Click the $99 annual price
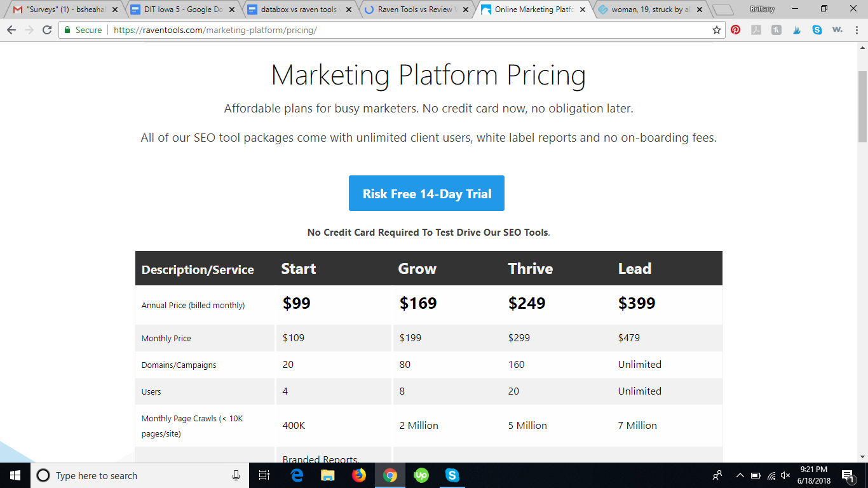 pyautogui.click(x=297, y=303)
